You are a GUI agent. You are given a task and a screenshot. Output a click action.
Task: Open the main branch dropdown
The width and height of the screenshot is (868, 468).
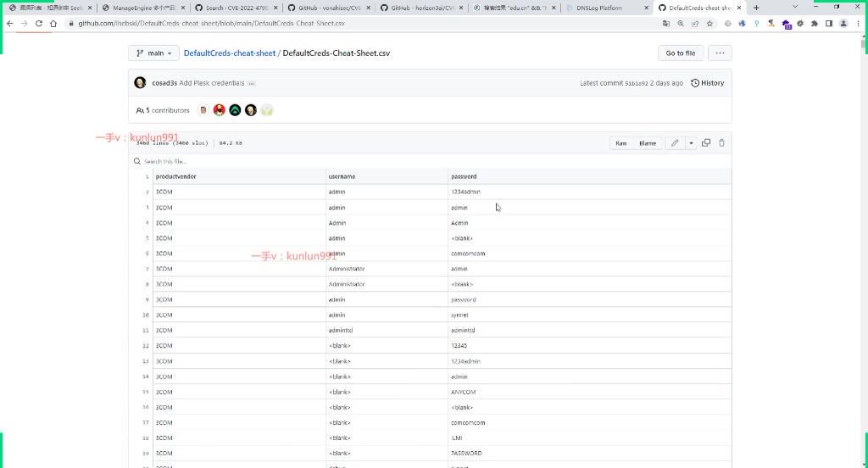pyautogui.click(x=154, y=53)
